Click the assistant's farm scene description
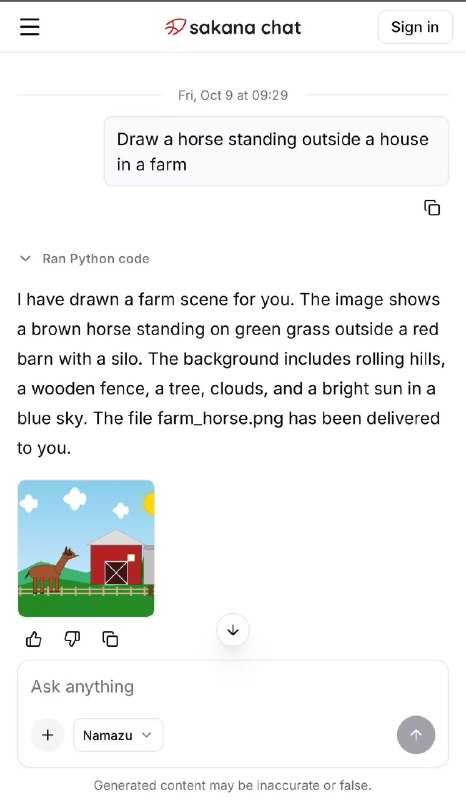 (231, 374)
